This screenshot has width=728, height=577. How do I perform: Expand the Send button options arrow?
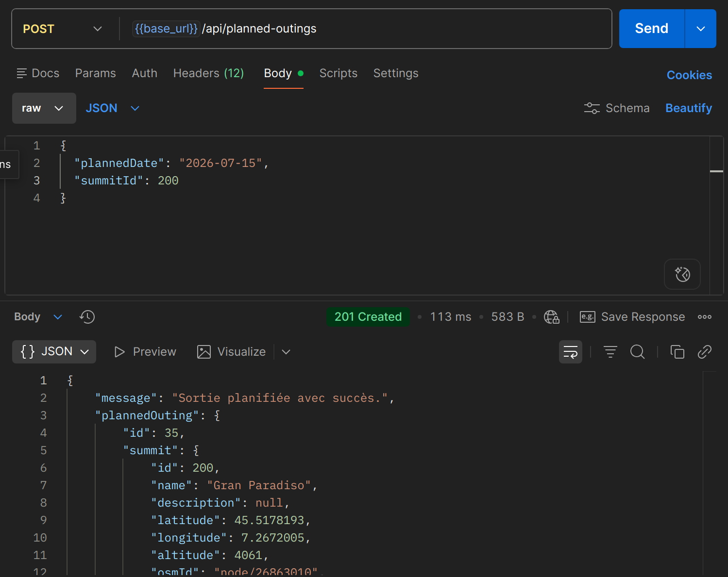(x=700, y=29)
